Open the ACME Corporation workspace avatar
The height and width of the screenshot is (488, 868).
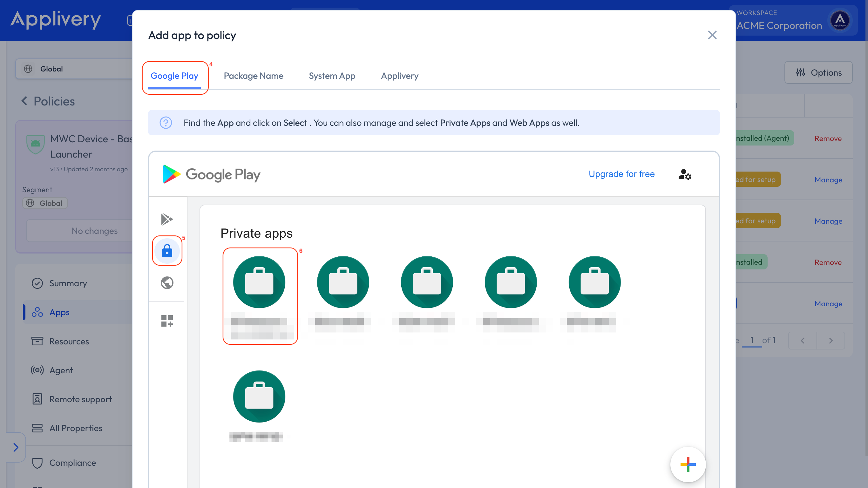click(840, 20)
